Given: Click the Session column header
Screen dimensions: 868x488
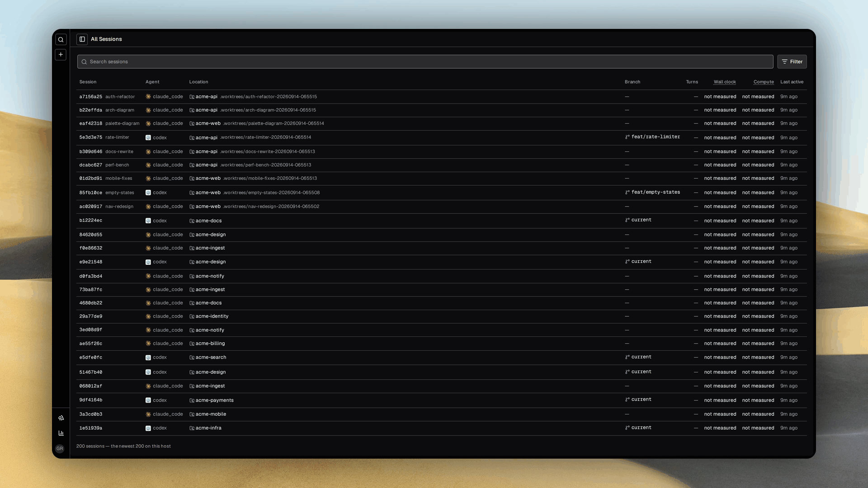Looking at the screenshot, I should coord(88,82).
